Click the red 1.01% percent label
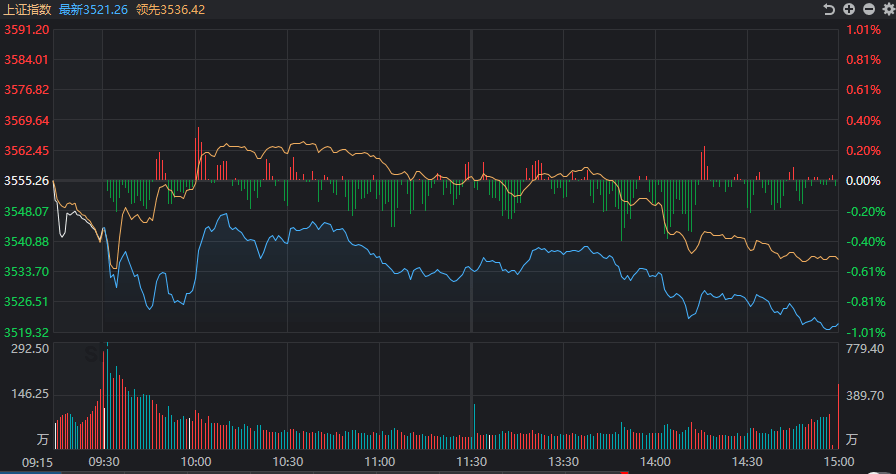The image size is (896, 474). tap(863, 30)
